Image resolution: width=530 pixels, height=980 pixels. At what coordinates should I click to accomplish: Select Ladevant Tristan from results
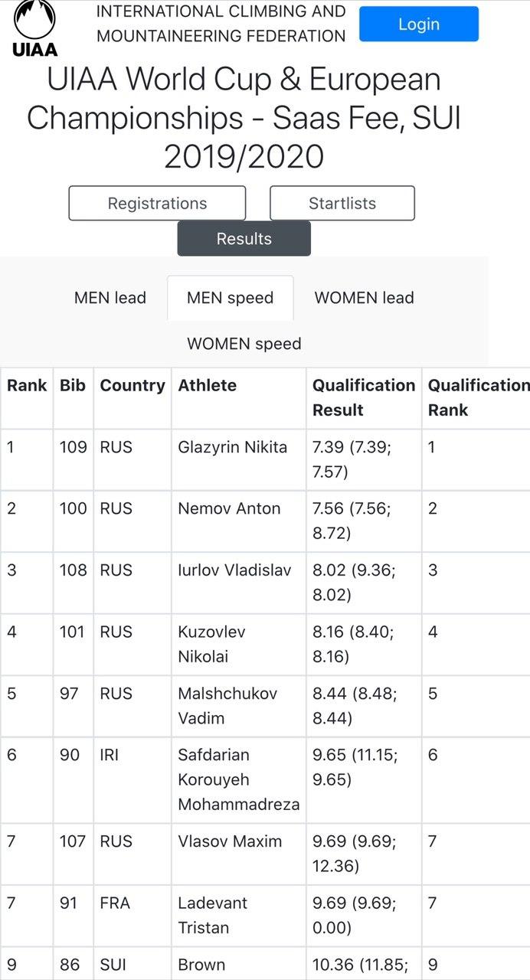[x=212, y=915]
